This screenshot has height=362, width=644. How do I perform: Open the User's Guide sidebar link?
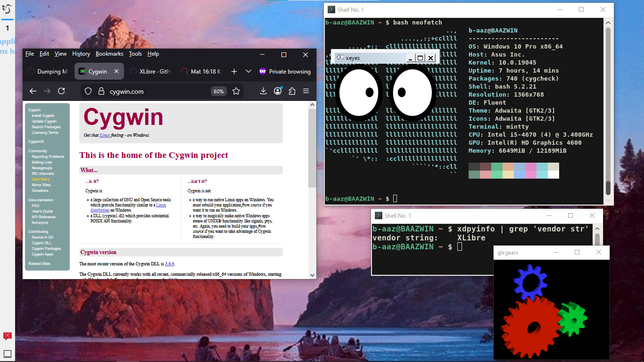(42, 211)
